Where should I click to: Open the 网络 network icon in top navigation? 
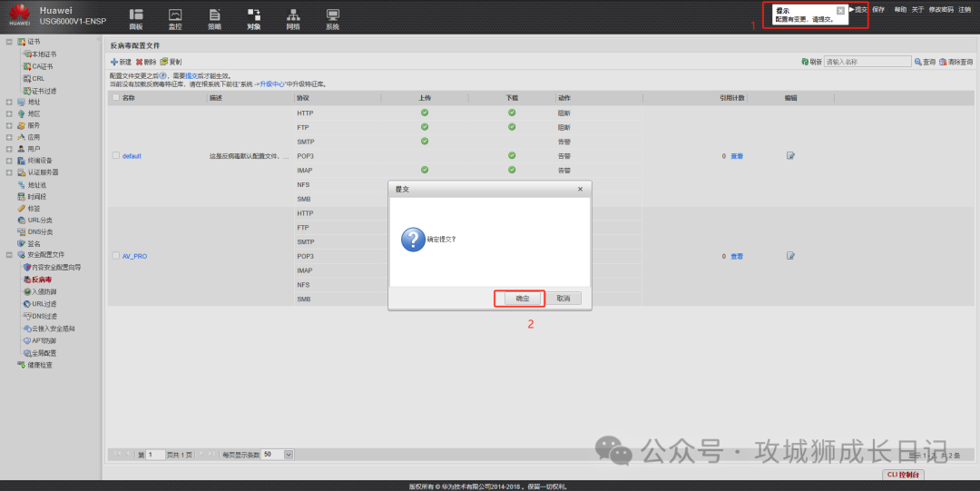293,18
